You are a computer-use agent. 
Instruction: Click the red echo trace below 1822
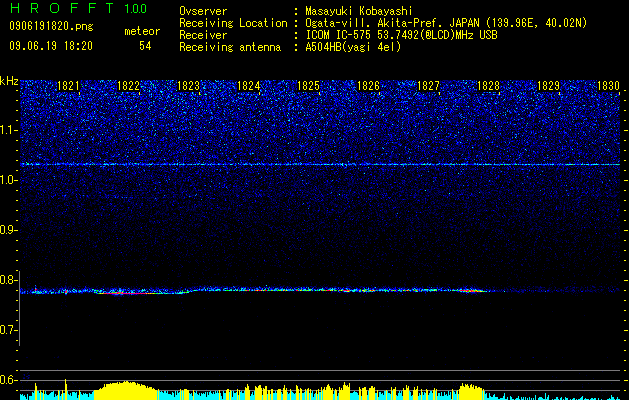point(132,293)
